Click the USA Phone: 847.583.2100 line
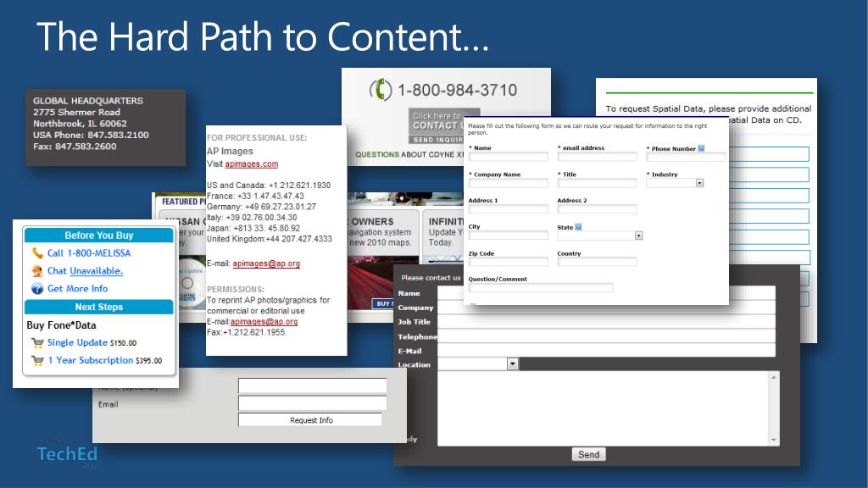 click(x=91, y=135)
